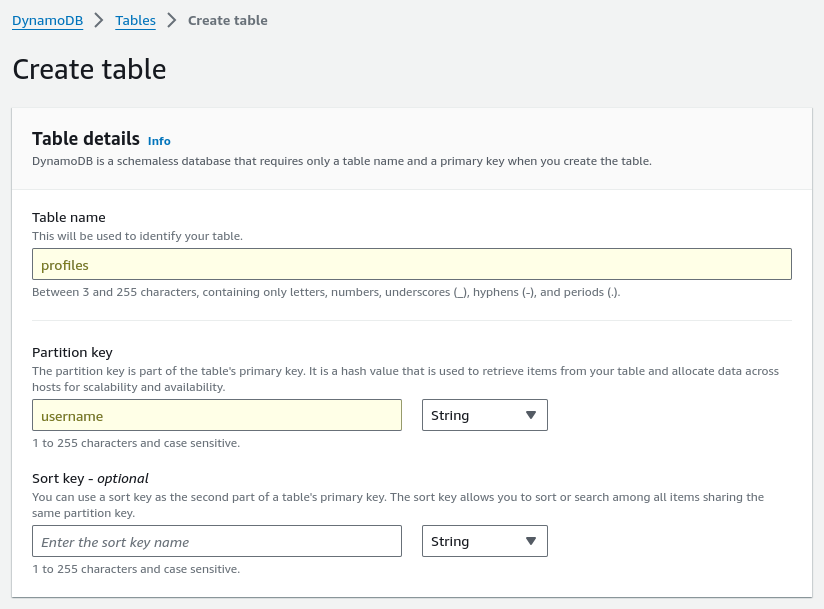Click 'This will be used to identify your table' text
The width and height of the screenshot is (824, 609).
[137, 236]
